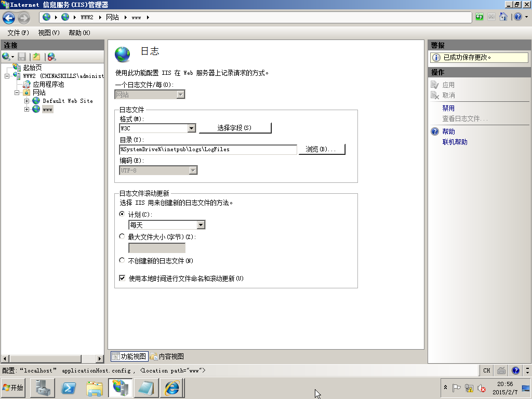This screenshot has height=399, width=532.
Task: Open the UTF-8 encoding dropdown
Action: point(193,170)
